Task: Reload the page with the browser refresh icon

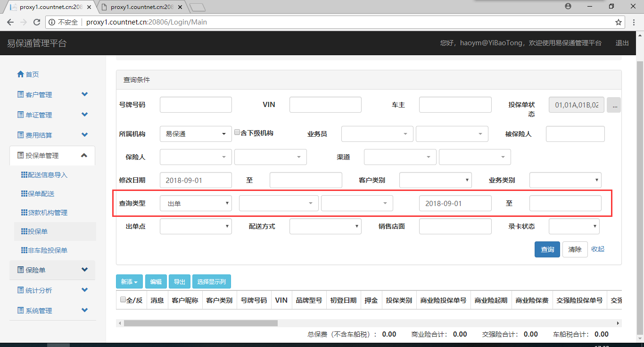Action: [x=36, y=22]
